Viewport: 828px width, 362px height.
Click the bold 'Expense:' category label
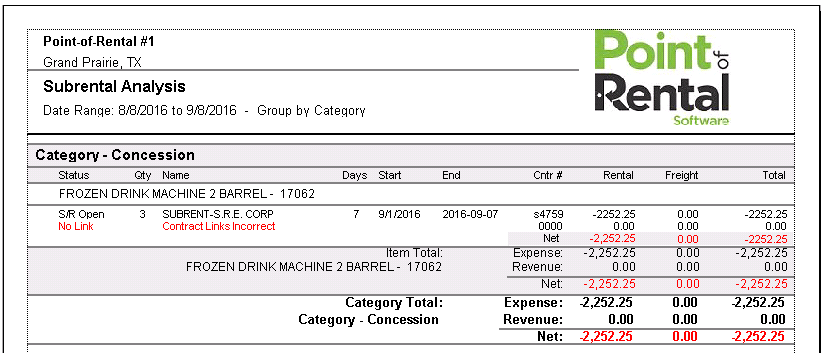(534, 303)
